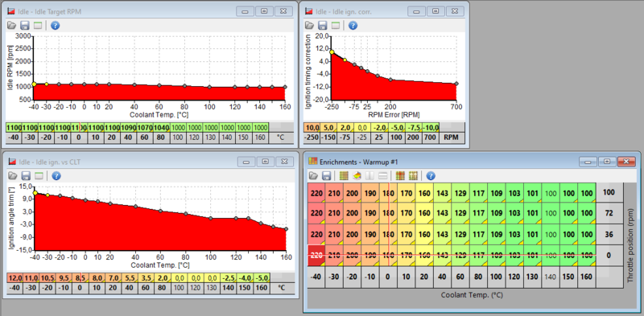Select the 1040 cell in Idle Target RPM

pyautogui.click(x=162, y=127)
